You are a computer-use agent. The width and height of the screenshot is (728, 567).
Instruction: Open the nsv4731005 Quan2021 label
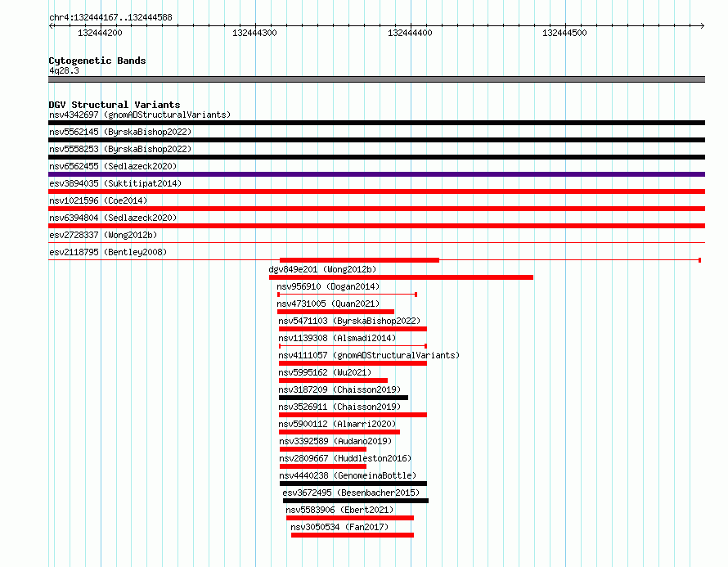(x=328, y=304)
